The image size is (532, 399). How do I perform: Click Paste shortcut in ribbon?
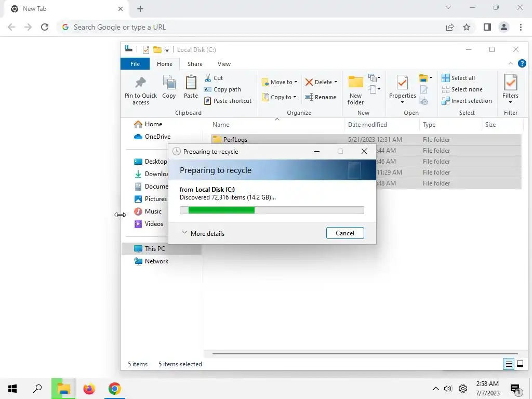(x=228, y=101)
